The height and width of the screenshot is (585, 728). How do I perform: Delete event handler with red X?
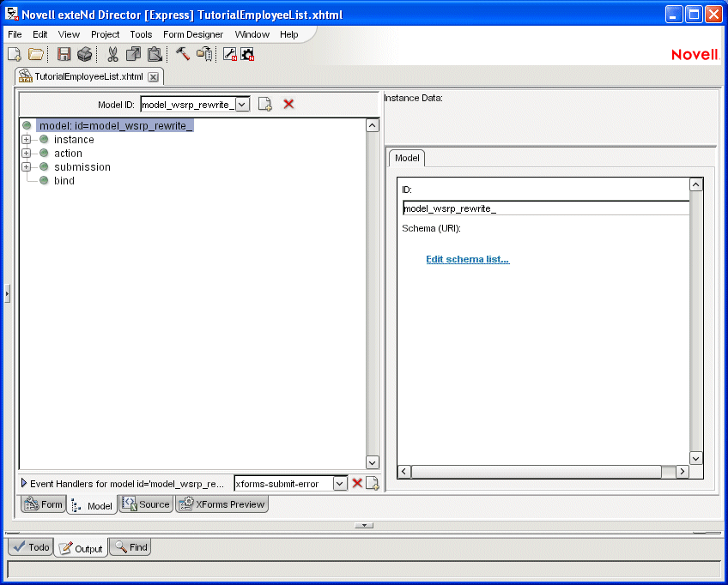click(x=357, y=484)
